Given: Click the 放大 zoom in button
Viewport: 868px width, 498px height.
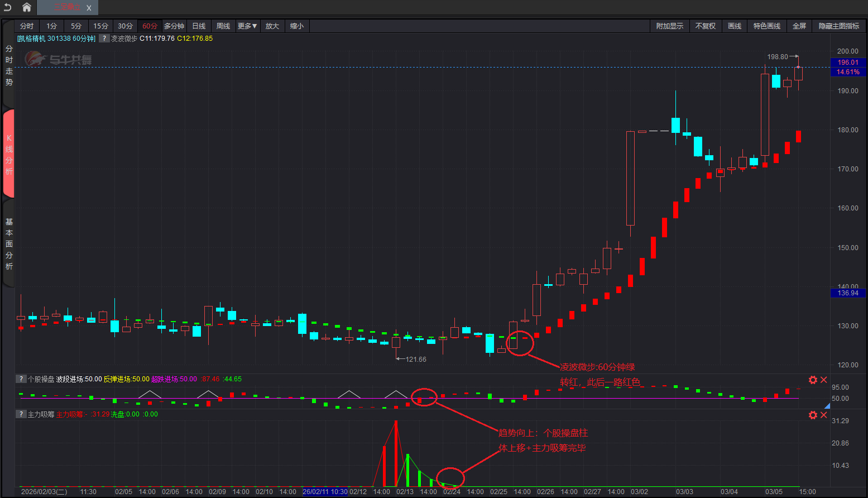Looking at the screenshot, I should tap(272, 26).
